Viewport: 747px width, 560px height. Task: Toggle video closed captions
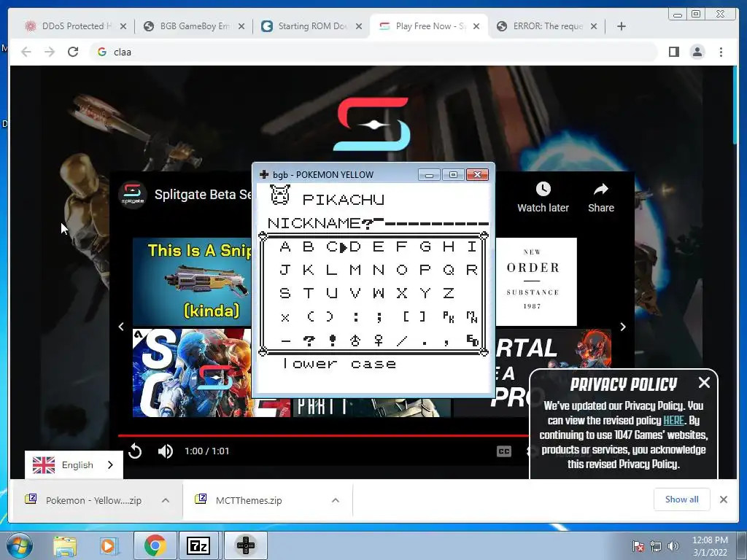tap(503, 451)
